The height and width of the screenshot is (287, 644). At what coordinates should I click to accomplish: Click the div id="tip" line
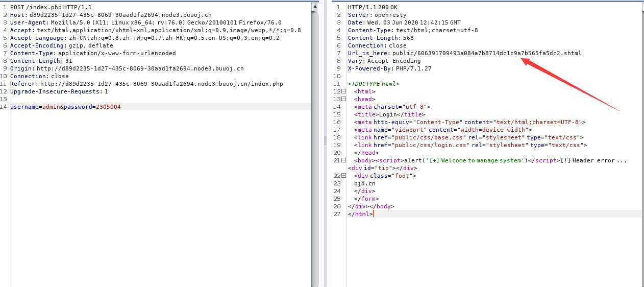tap(383, 168)
